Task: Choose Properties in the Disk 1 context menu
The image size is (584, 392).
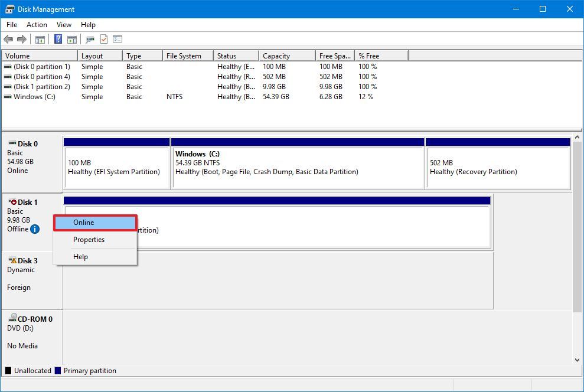Action: [x=89, y=240]
